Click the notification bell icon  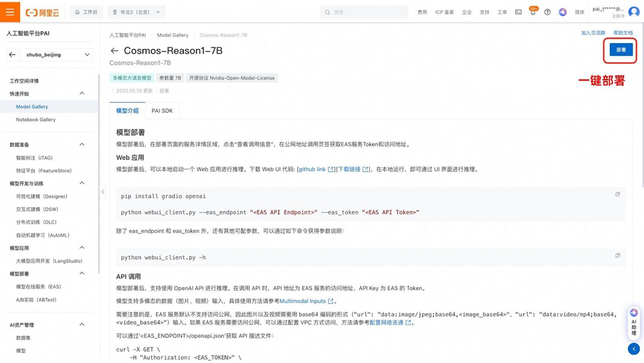tap(532, 13)
